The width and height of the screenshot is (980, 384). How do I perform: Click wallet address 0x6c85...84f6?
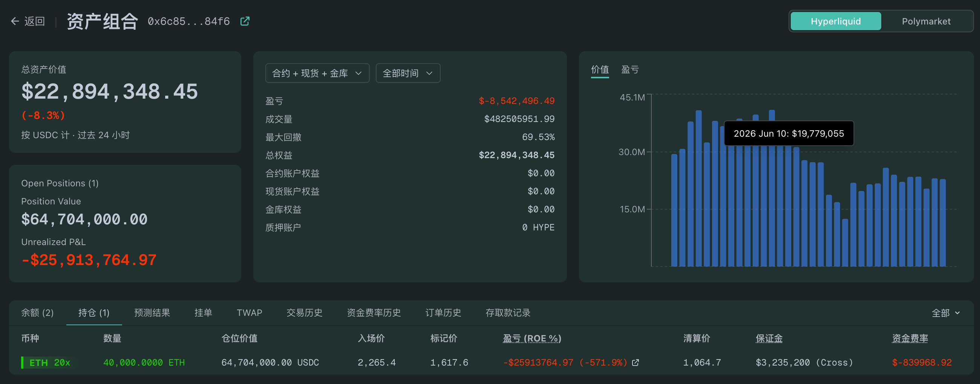pos(189,21)
